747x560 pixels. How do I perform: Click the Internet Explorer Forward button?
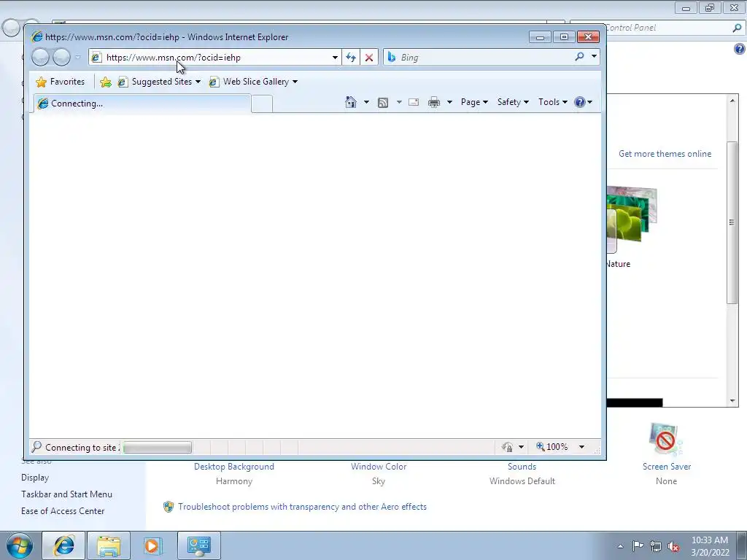tap(61, 57)
